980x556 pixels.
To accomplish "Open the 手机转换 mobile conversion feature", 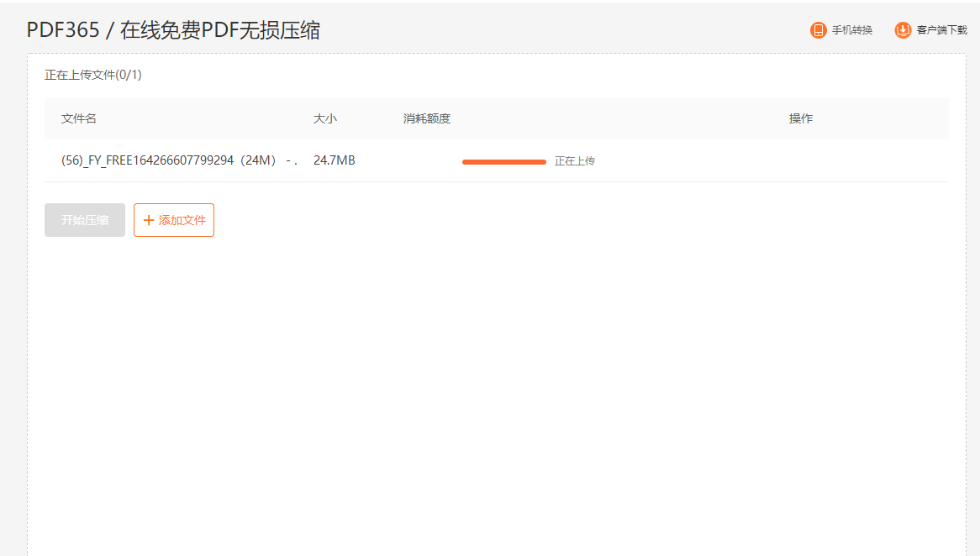I will (x=851, y=29).
